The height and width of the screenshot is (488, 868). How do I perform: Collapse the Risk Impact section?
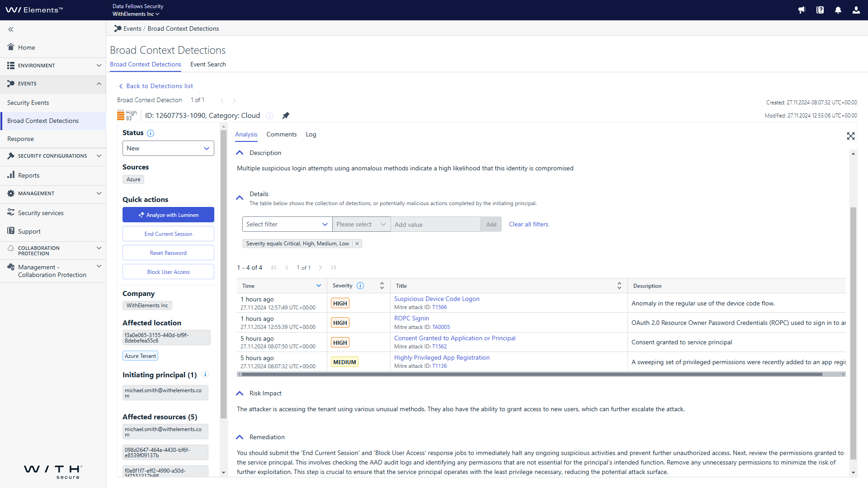pyautogui.click(x=240, y=393)
